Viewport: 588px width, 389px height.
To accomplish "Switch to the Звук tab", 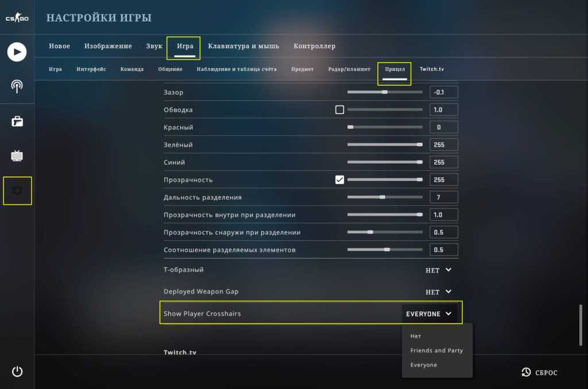I will (154, 46).
